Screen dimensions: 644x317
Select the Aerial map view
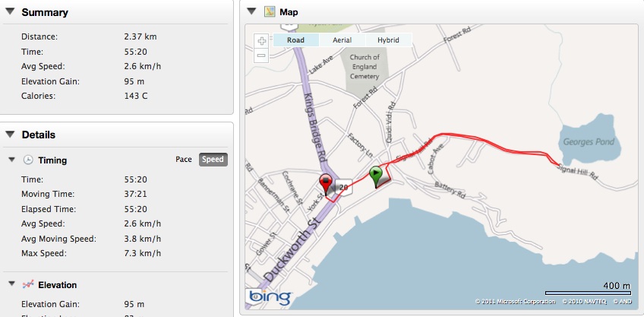click(343, 40)
